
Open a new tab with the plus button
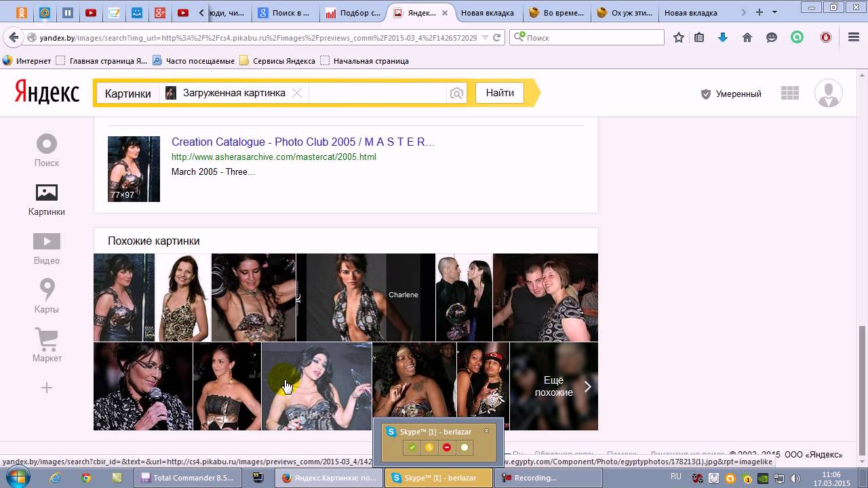pyautogui.click(x=759, y=12)
